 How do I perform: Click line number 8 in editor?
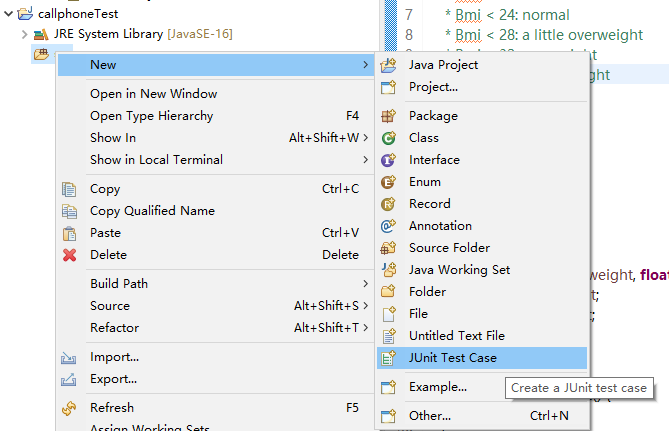(409, 35)
